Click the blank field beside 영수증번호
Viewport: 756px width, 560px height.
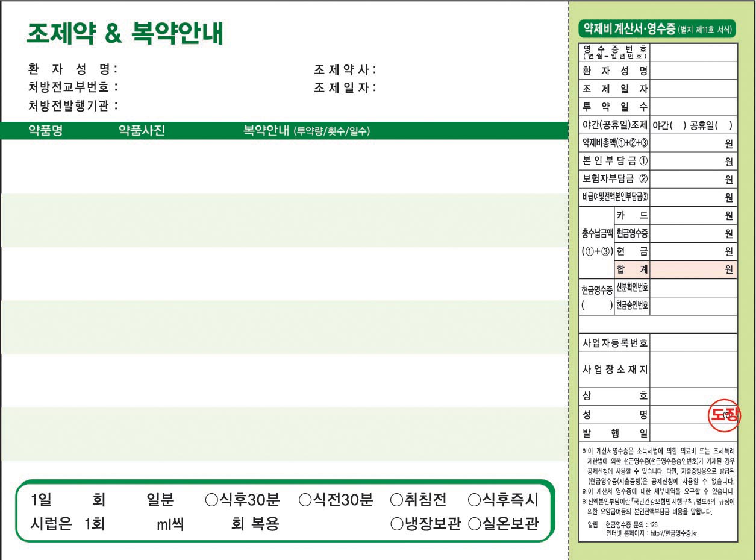coord(693,52)
